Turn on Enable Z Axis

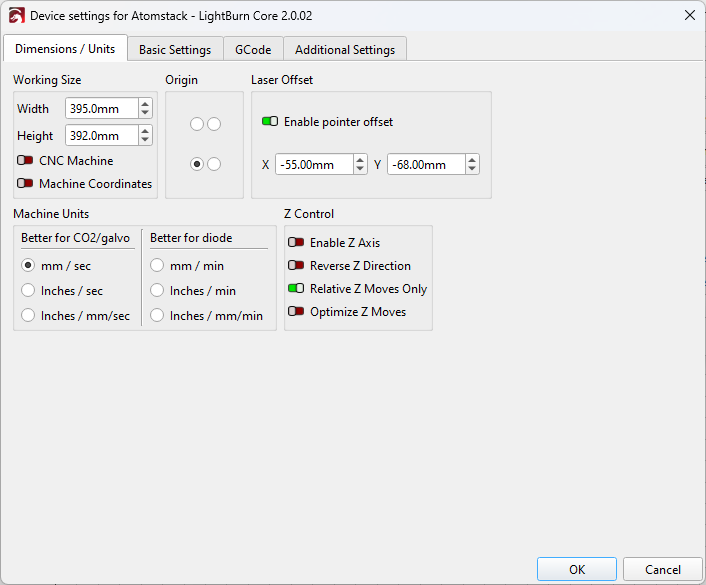click(296, 243)
